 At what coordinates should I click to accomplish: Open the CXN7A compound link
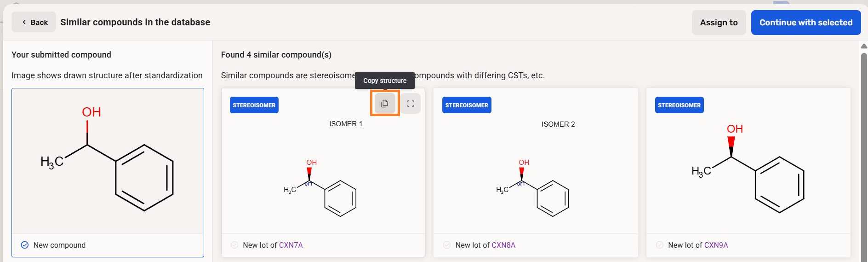pos(291,245)
